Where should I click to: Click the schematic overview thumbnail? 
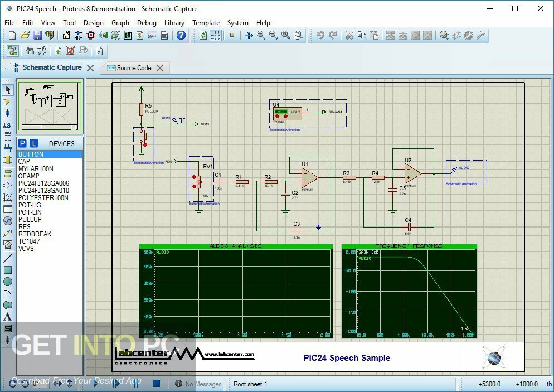[50, 106]
